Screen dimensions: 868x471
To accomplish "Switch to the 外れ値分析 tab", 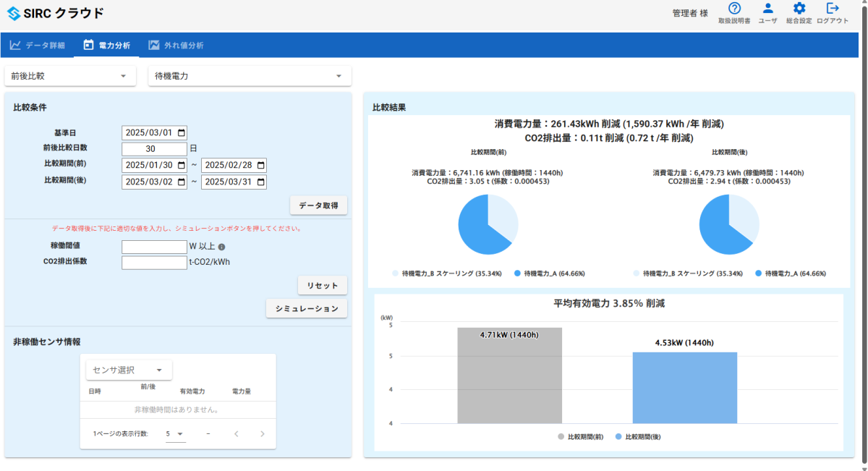I will 176,45.
